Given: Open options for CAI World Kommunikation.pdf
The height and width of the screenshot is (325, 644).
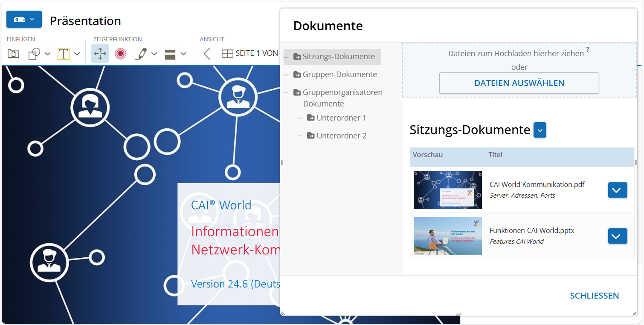Looking at the screenshot, I should point(617,190).
